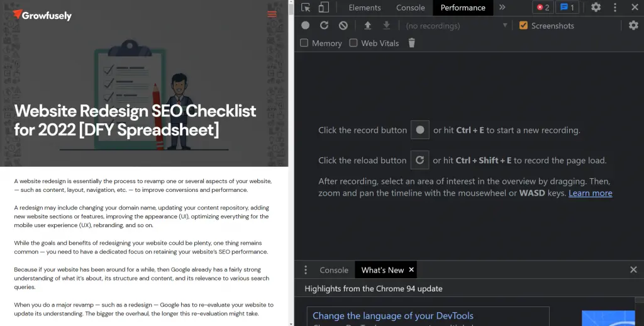Open Change the language of your DevTools
Viewport: 644px width, 326px height.
(x=392, y=316)
